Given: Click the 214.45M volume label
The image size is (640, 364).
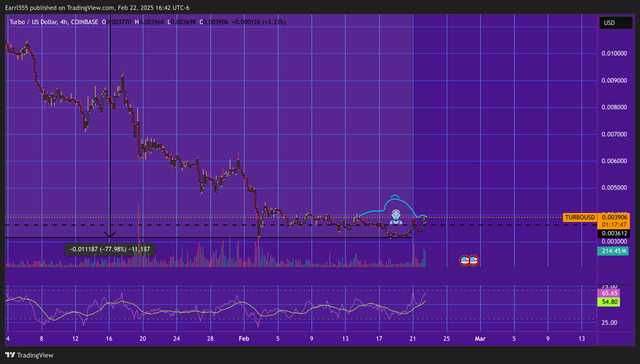Looking at the screenshot, I should point(613,251).
